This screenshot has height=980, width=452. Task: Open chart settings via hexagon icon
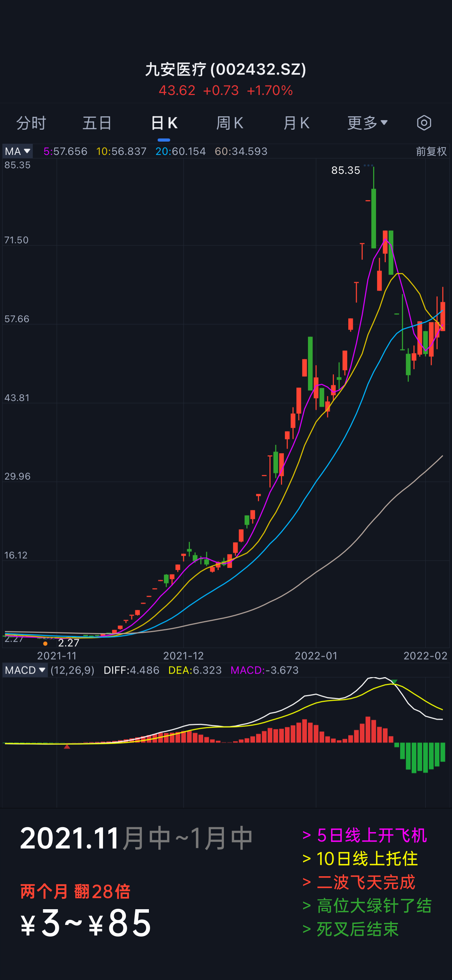[424, 123]
